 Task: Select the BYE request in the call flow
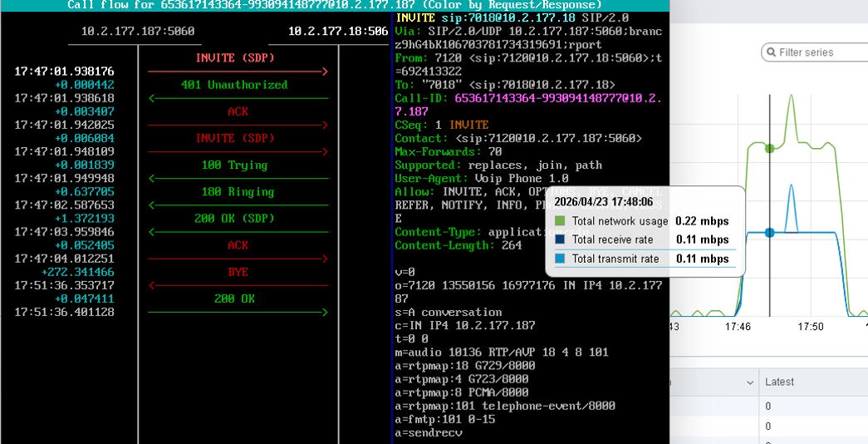point(238,272)
